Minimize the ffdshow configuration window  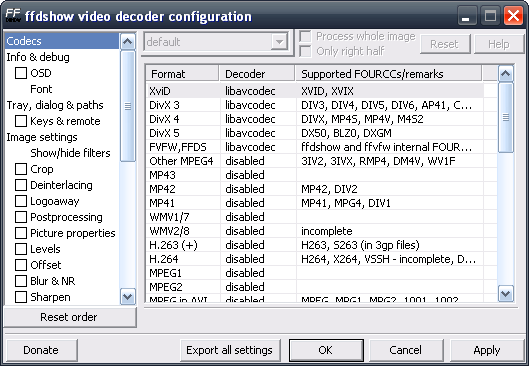(467, 16)
